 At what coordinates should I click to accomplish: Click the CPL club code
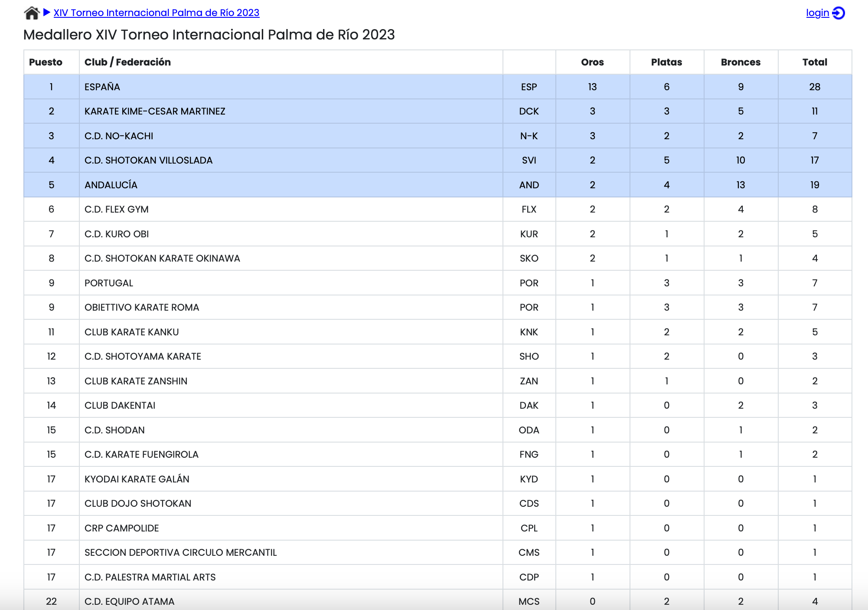coord(529,528)
